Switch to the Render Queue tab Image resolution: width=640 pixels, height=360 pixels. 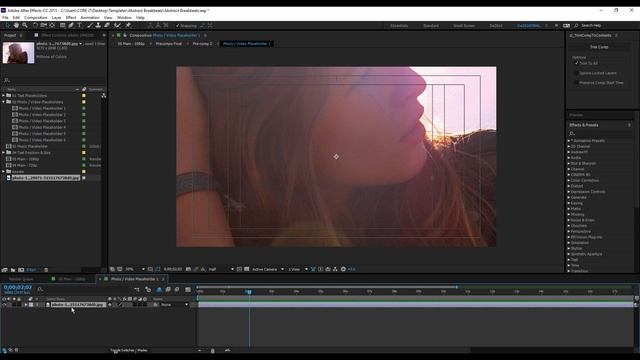click(x=21, y=279)
